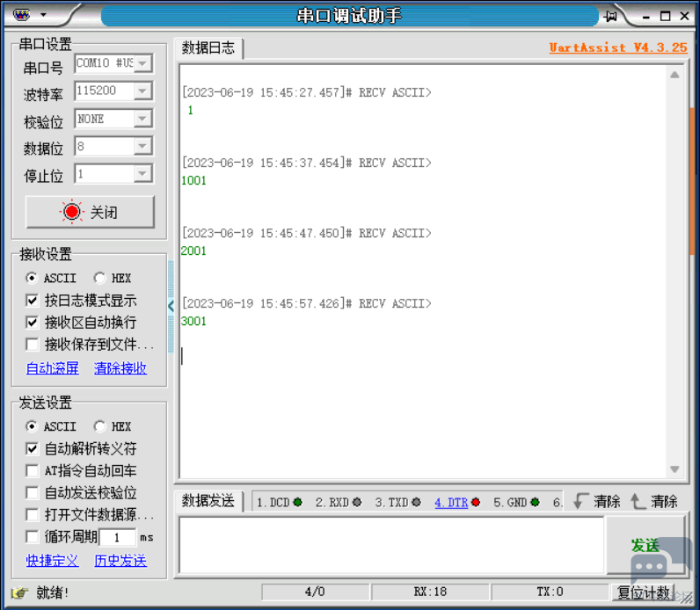Pin the window on top
Viewport: 700px width, 610px height.
(x=610, y=17)
